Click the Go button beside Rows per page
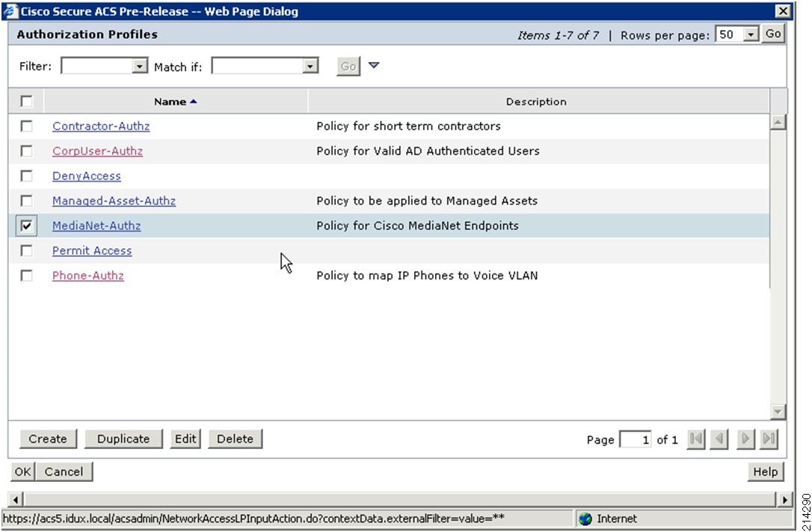 [773, 34]
